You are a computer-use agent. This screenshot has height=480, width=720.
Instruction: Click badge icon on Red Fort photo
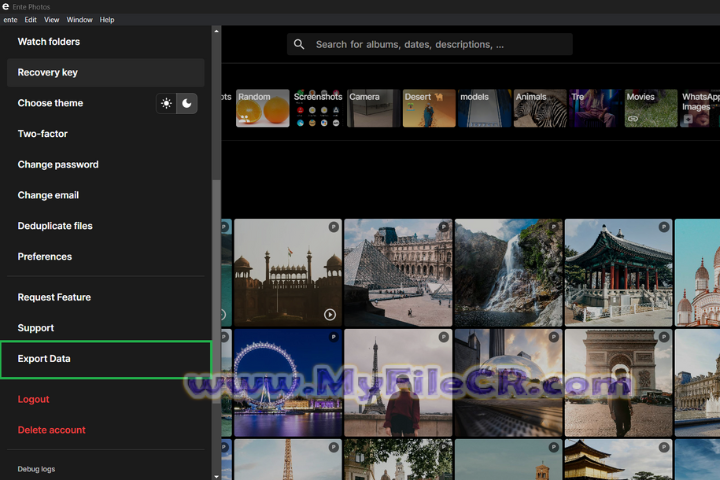click(x=333, y=227)
